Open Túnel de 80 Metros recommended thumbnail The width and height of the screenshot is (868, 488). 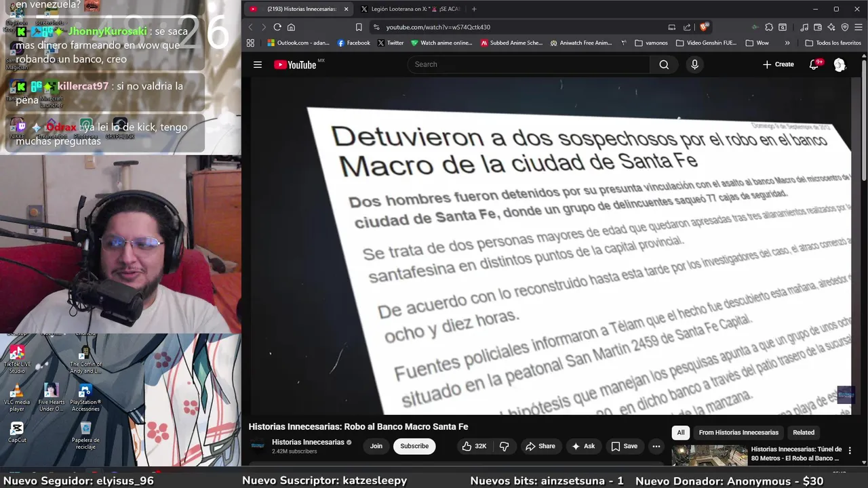coord(709,456)
